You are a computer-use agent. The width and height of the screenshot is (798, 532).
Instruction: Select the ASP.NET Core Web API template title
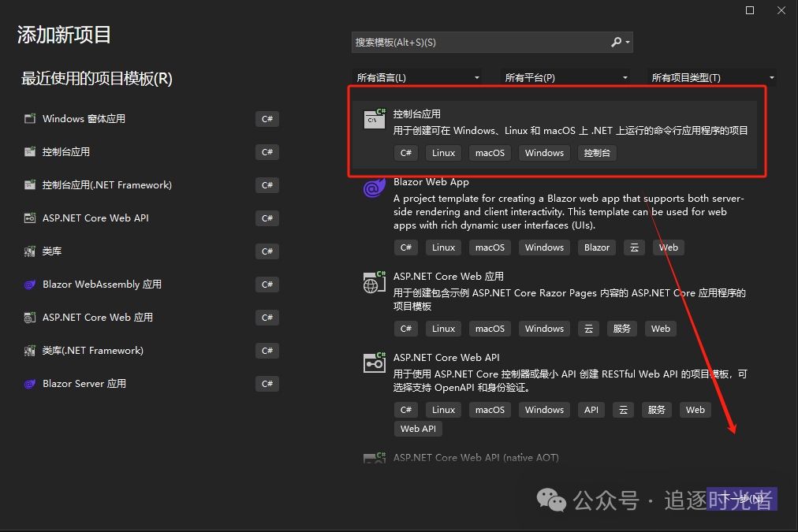coord(446,358)
